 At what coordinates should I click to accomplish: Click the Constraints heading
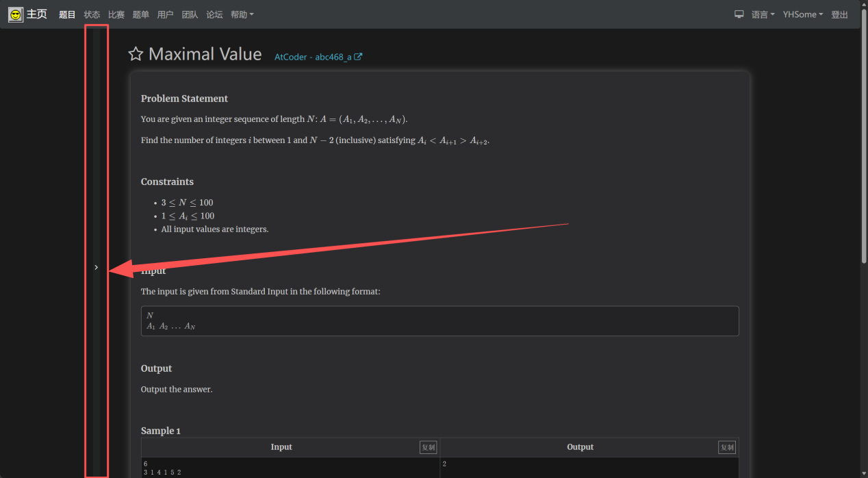167,181
